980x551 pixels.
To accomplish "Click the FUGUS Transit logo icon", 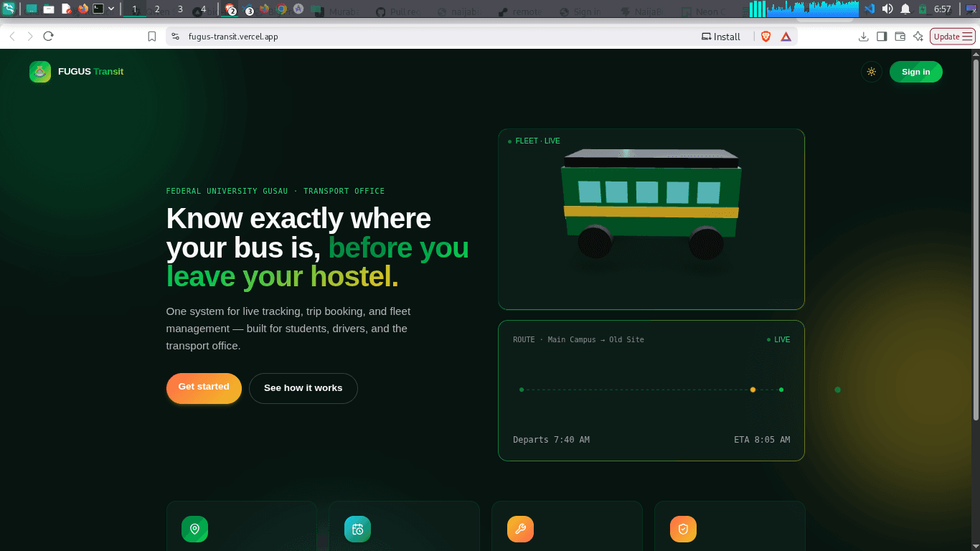I will point(40,72).
